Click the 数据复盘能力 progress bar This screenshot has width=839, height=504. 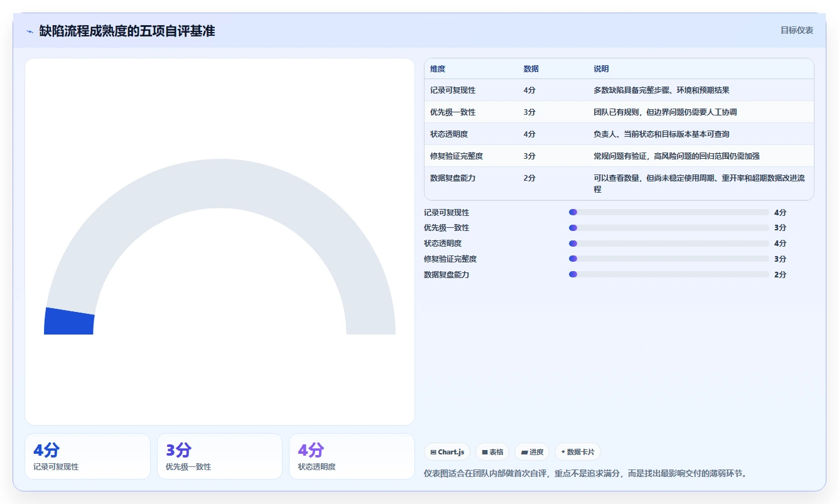tap(669, 274)
